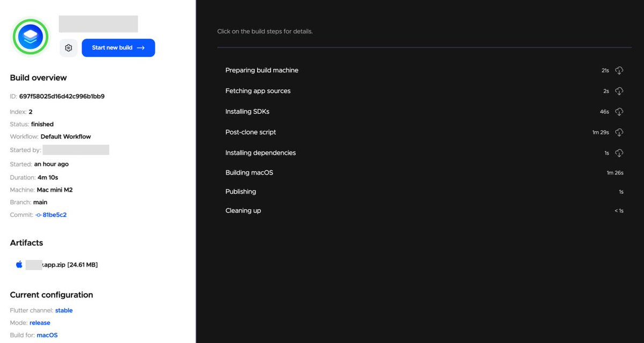Screen dimensions: 644x343
Task: Open the stable Flutter channel link
Action: coord(64,310)
